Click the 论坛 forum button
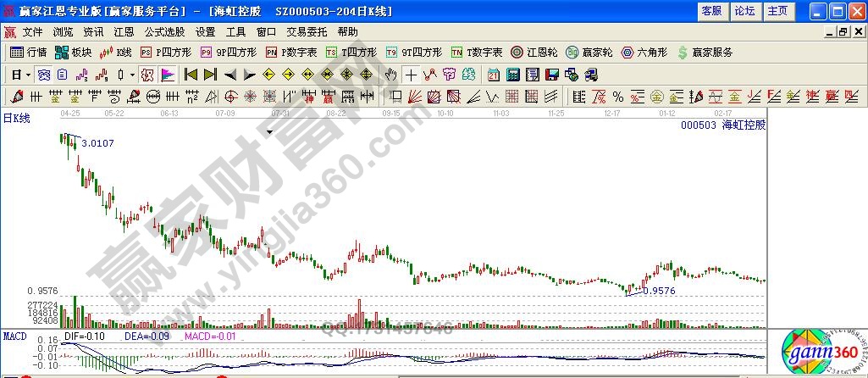Screen dimensions: 868x378 [x=744, y=11]
